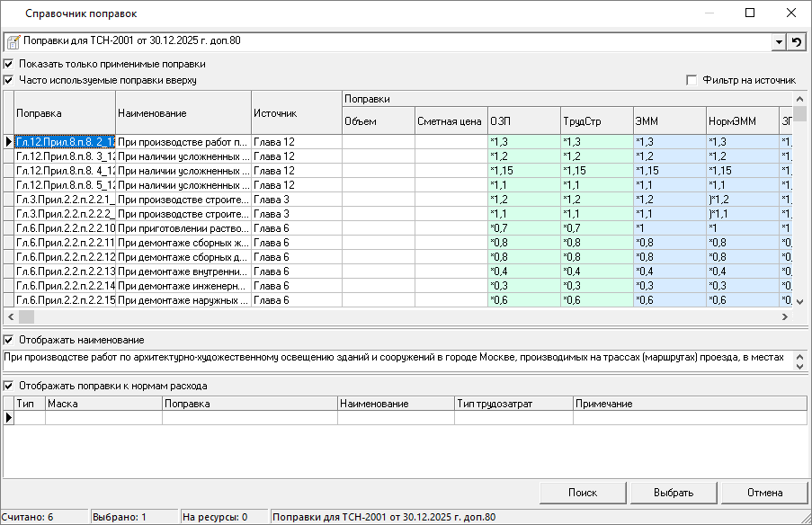812x525 pixels.
Task: Uncheck 'Часто используемые поправки вверху'
Action: (8, 80)
